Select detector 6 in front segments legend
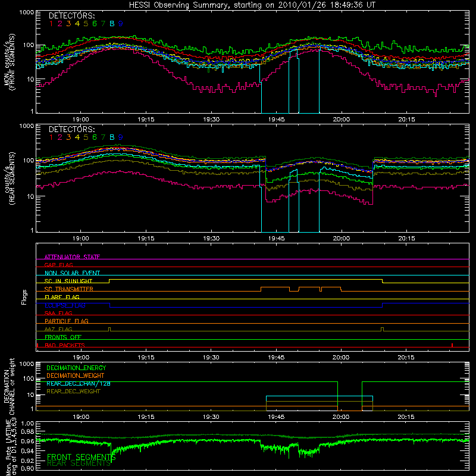476x476 pixels. (x=95, y=23)
